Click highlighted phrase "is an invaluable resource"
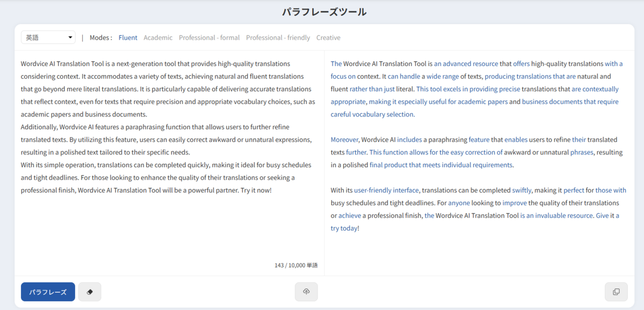Viewport: 644px width, 310px height. (x=557, y=216)
